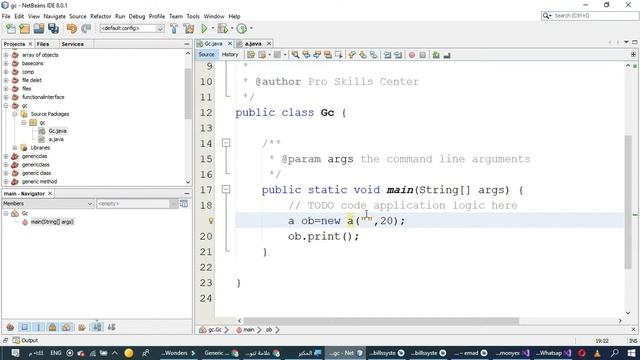
Task: Click the editor Last Edit icon
Action: coord(251,55)
